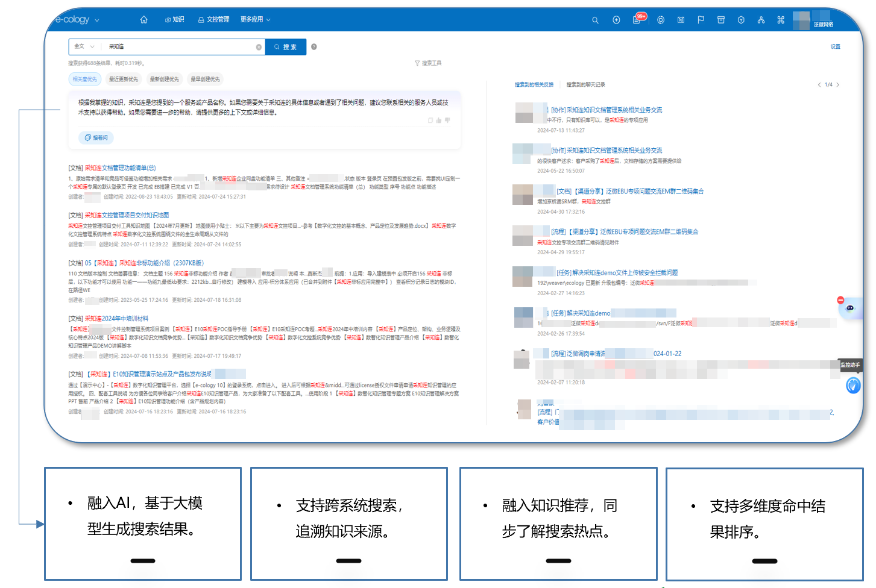Viewport: 876px width, 588px height.
Task: Copy the AI answer text
Action: (430, 120)
